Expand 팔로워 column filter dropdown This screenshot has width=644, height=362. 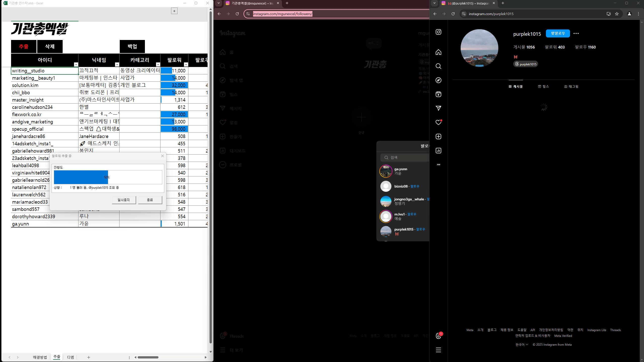click(x=186, y=65)
